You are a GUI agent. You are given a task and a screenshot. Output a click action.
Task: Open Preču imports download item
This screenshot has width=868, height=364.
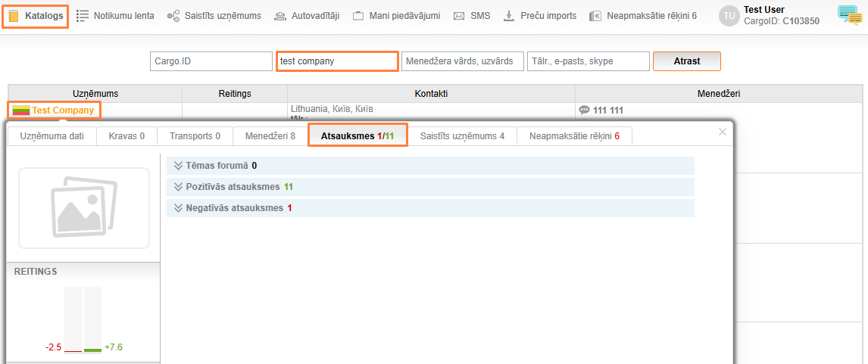540,16
